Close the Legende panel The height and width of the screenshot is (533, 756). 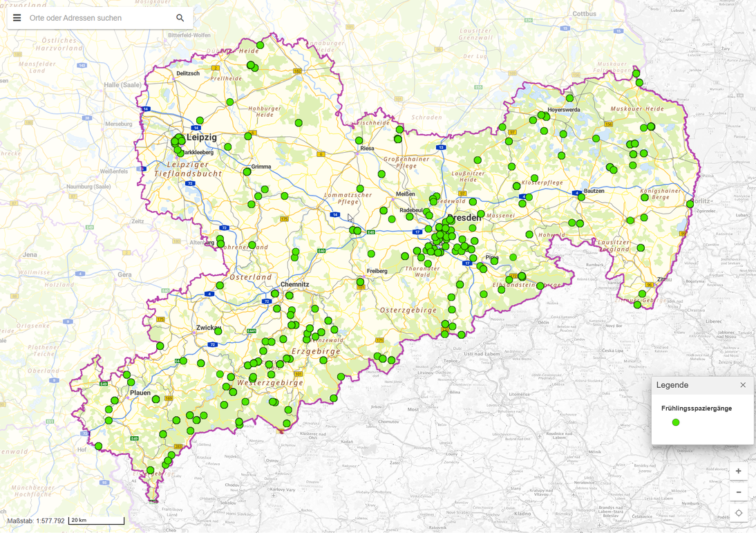coord(743,385)
